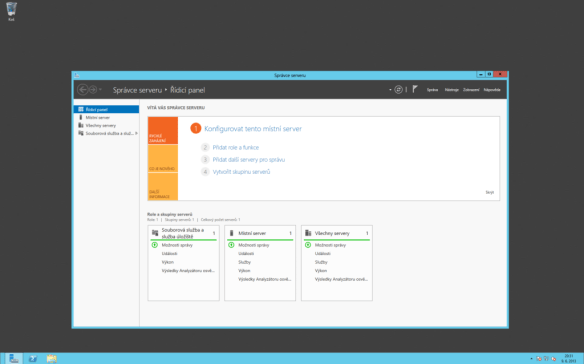Viewport: 584px width, 364px height.
Task: Open dropdown arrow left of refresh icon
Action: 390,90
